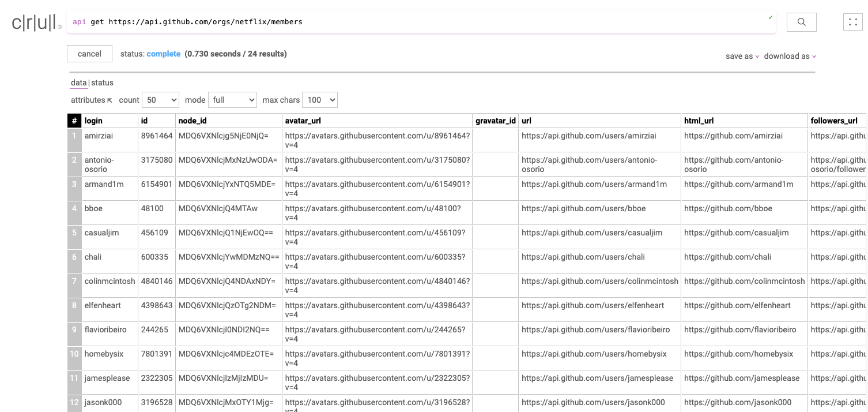Open the save as menu
This screenshot has width=868, height=412.
coord(742,56)
